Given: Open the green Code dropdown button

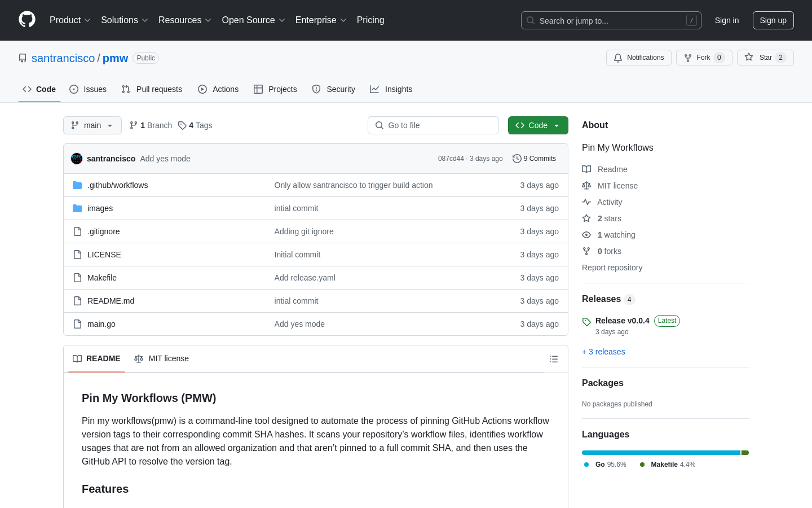Looking at the screenshot, I should coord(538,125).
